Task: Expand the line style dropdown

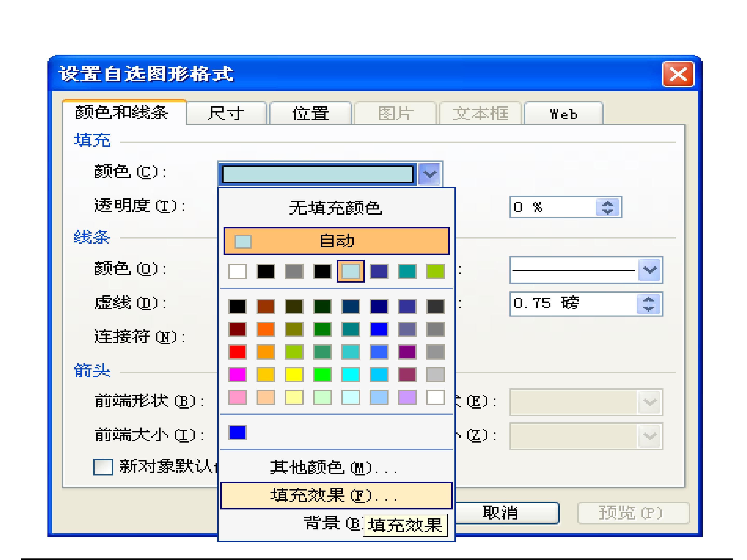Action: click(649, 270)
